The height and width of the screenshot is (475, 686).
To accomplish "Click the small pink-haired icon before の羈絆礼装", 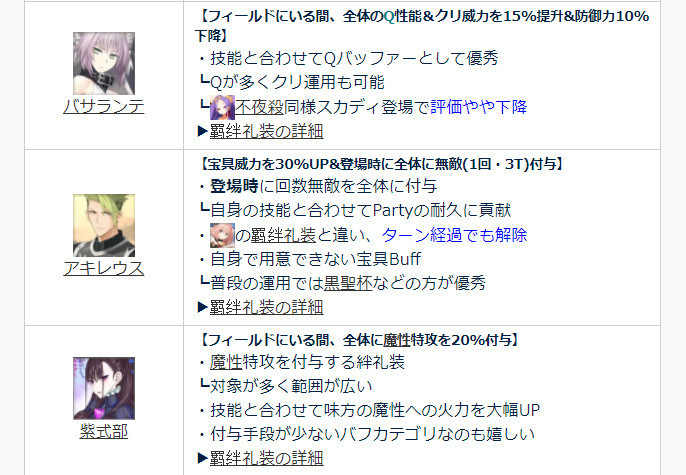I will pyautogui.click(x=222, y=235).
